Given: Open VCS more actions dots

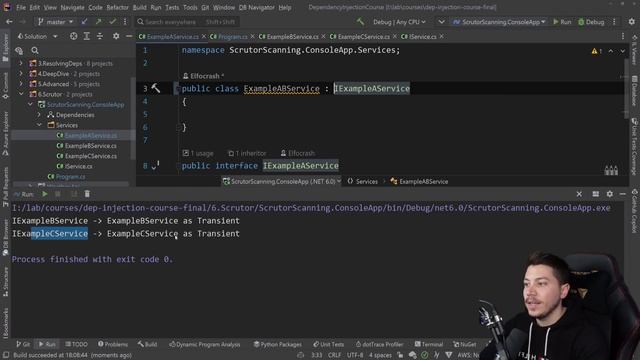Looking at the screenshot, I should point(125,22).
